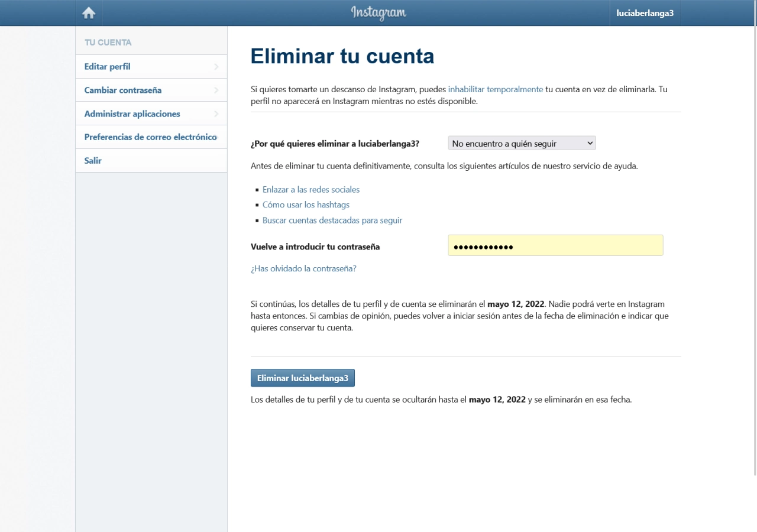Click the chevron next to Cambiar contraseña

216,90
